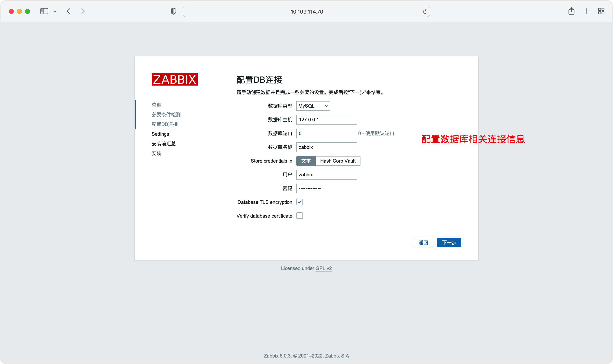Click the 下一步 button
This screenshot has width=613, height=364.
coord(449,242)
